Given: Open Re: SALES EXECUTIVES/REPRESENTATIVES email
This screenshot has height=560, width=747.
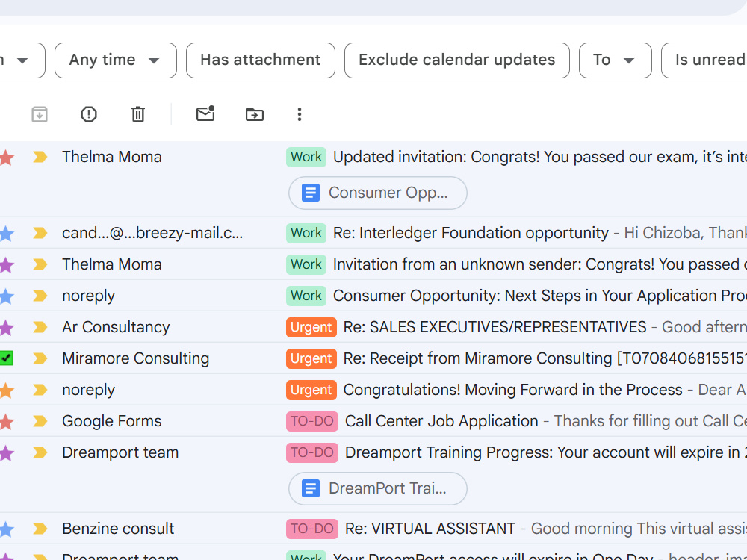Looking at the screenshot, I should [x=495, y=327].
